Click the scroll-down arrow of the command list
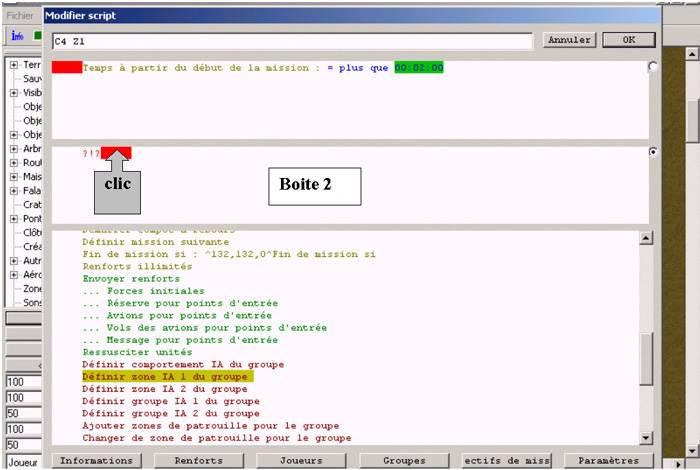This screenshot has height=470, width=700. (645, 437)
